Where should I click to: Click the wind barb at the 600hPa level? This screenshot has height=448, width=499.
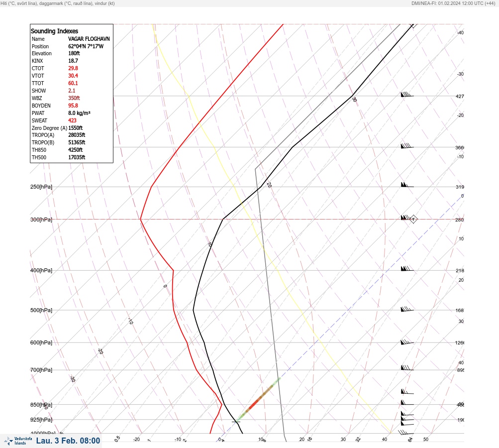[407, 342]
